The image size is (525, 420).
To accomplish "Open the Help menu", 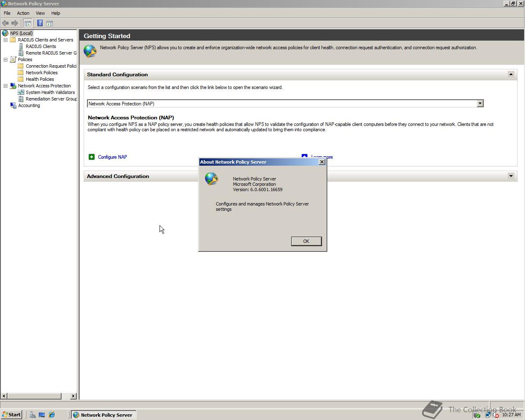I will [56, 13].
